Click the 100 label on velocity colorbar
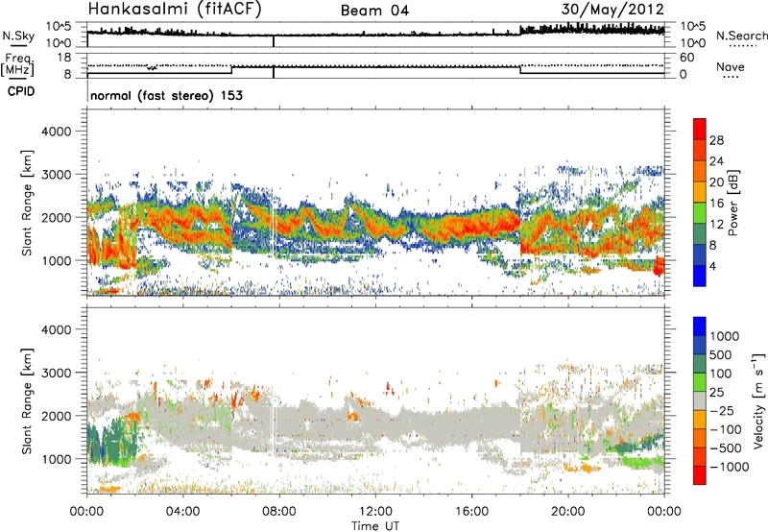The width and height of the screenshot is (768, 532). (x=721, y=374)
